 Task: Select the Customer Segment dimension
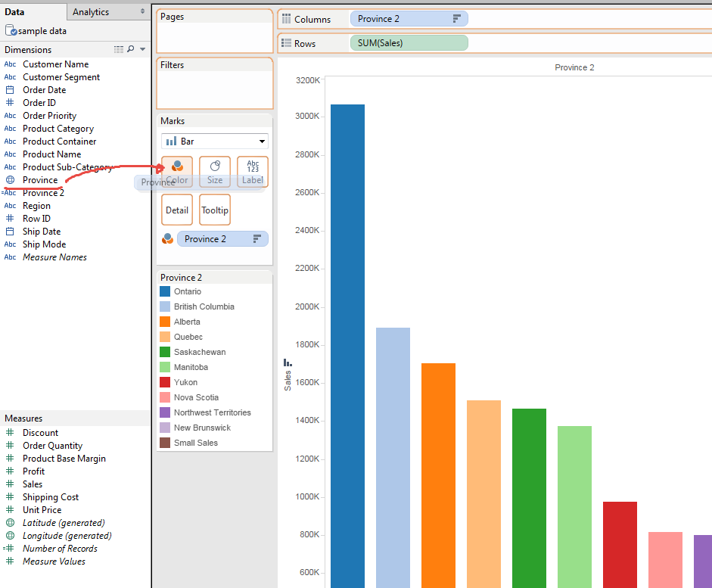(x=61, y=76)
